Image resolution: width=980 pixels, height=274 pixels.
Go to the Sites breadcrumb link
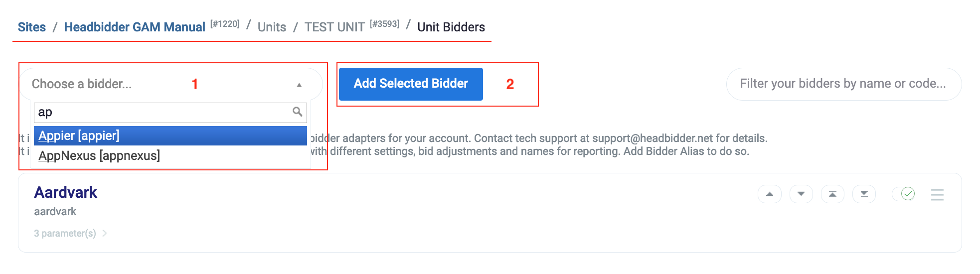coord(32,27)
